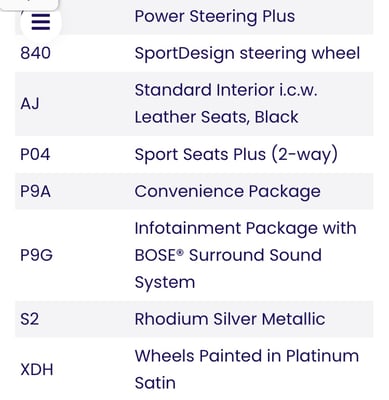The image size is (389, 400).
Task: Click option code P04
Action: pyautogui.click(x=35, y=154)
